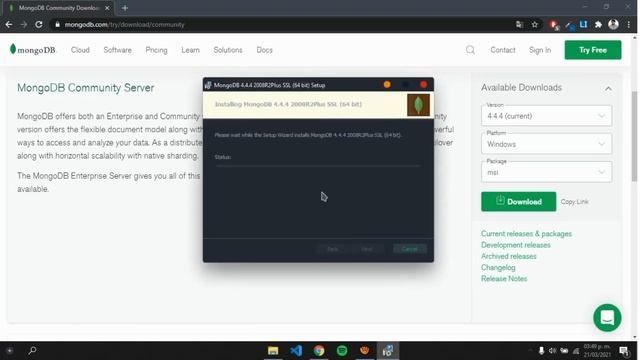Open the Chrome extensions puzzle icon

(598, 24)
